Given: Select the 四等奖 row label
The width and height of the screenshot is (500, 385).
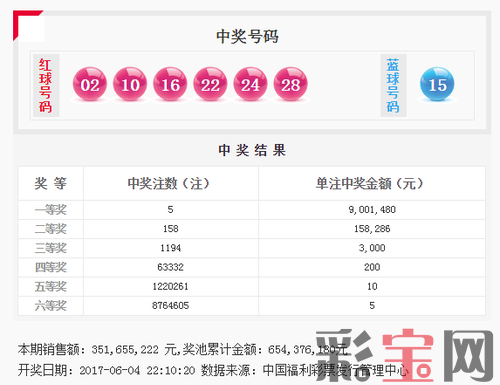Looking at the screenshot, I should point(51,267).
